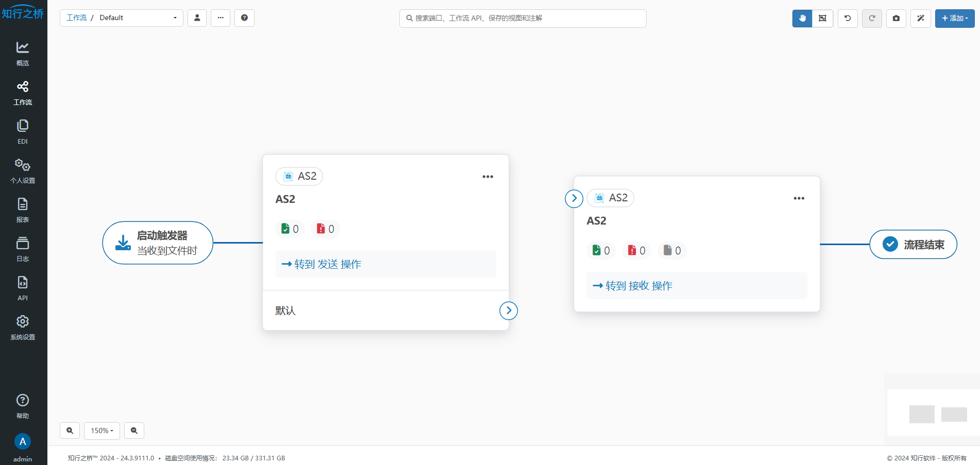Enable hand pan mode
The image size is (980, 465).
click(802, 18)
